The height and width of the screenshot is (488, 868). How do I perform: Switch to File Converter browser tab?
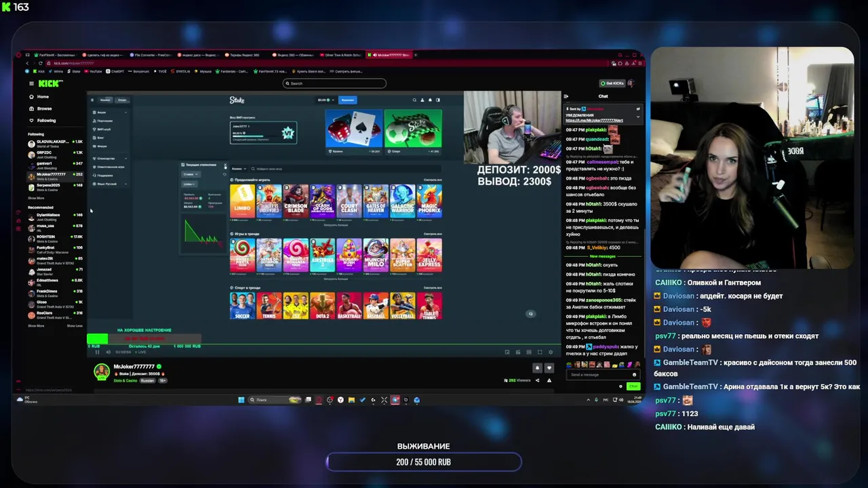click(153, 55)
